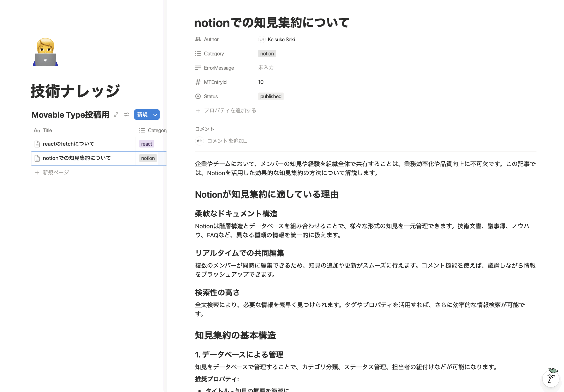Click the expand full-page icon beside Movable Type投稿用
The image size is (564, 392).
coord(116,115)
